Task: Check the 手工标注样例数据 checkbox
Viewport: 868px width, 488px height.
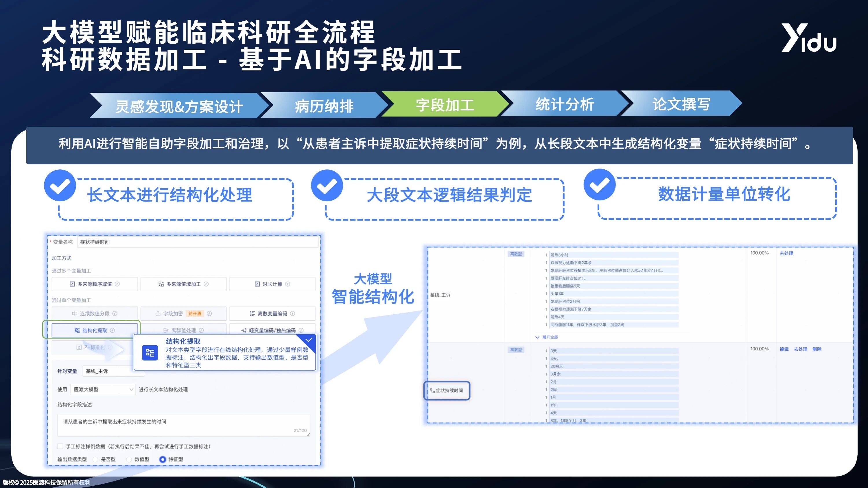Action: (60, 446)
